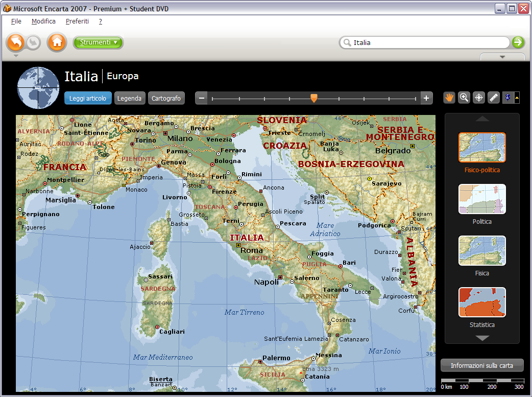Image resolution: width=532 pixels, height=397 pixels.
Task: Click the zoom slider track near minimum
Action: click(214, 99)
